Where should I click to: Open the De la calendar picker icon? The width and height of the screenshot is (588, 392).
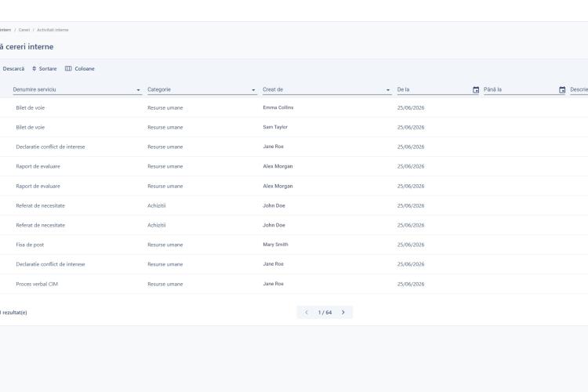pos(476,90)
